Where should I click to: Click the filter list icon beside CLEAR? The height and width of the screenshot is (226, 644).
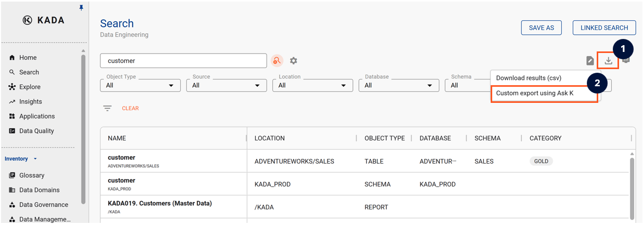107,108
